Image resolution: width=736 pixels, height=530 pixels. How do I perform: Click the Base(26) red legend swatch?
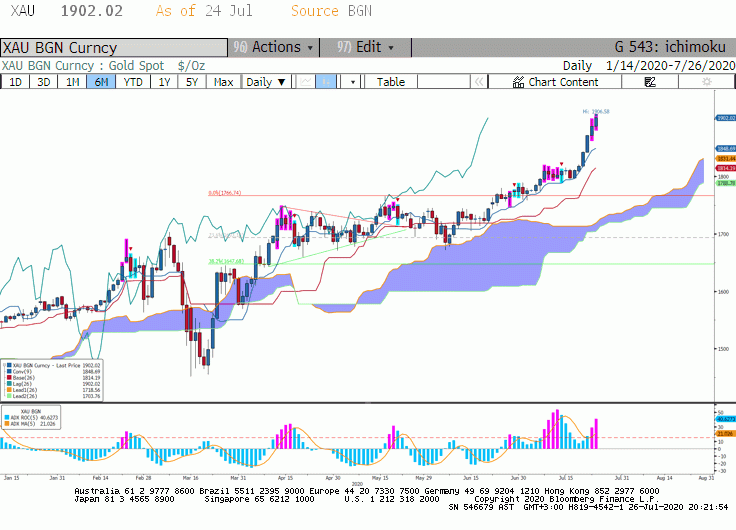[x=9, y=377]
